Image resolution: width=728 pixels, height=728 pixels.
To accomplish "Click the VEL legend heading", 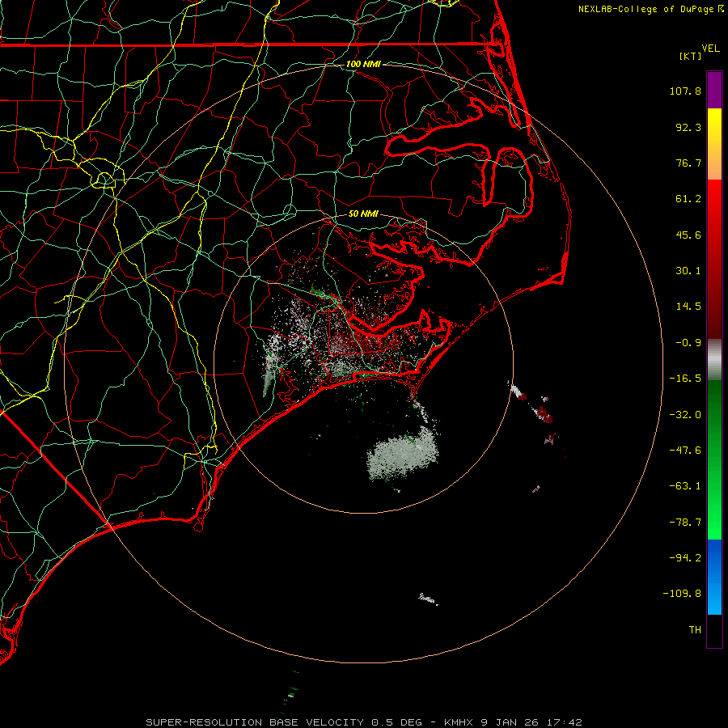I will (710, 49).
